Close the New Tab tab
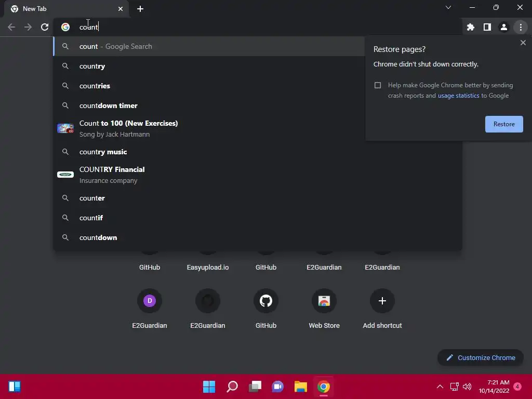532x399 pixels. 121,9
